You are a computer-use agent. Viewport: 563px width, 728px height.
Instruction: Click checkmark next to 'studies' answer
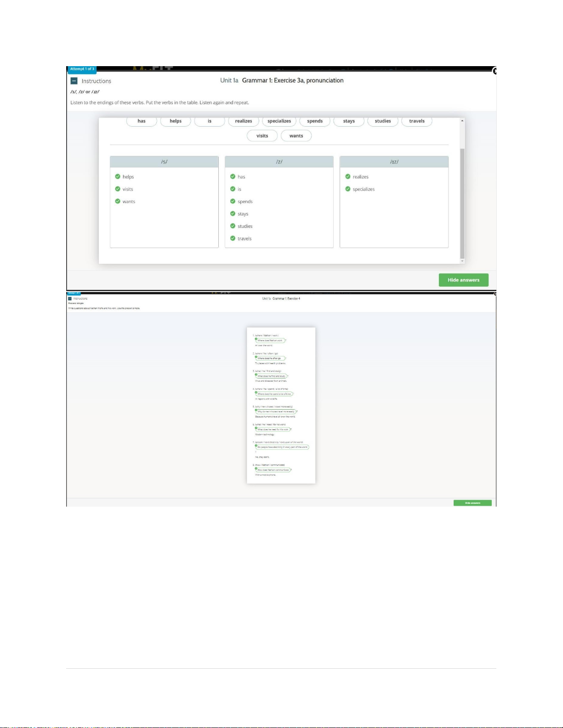(233, 226)
